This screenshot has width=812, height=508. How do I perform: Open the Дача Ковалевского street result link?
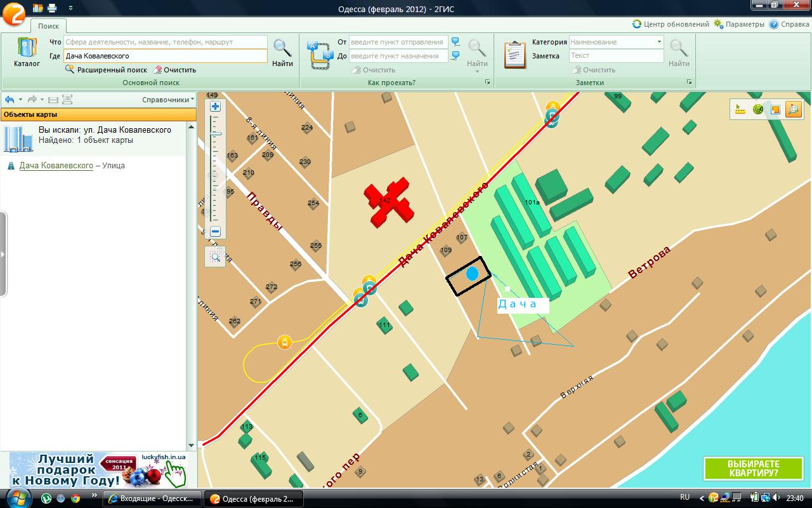pyautogui.click(x=56, y=166)
